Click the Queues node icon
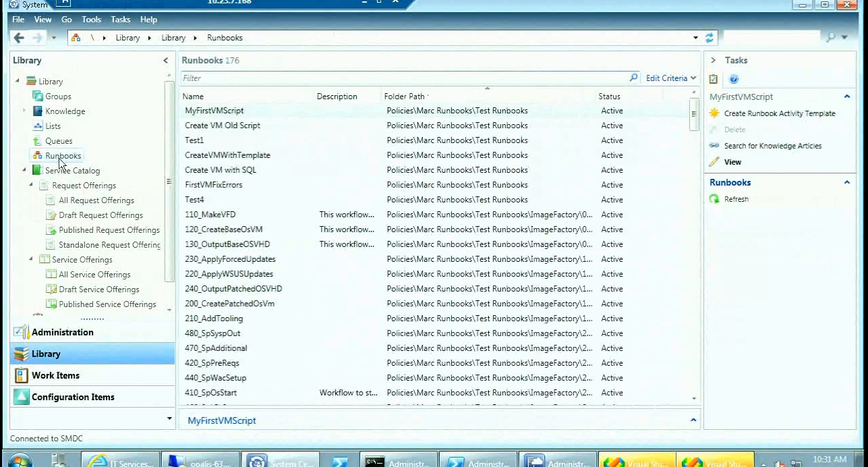The image size is (868, 467). click(38, 141)
